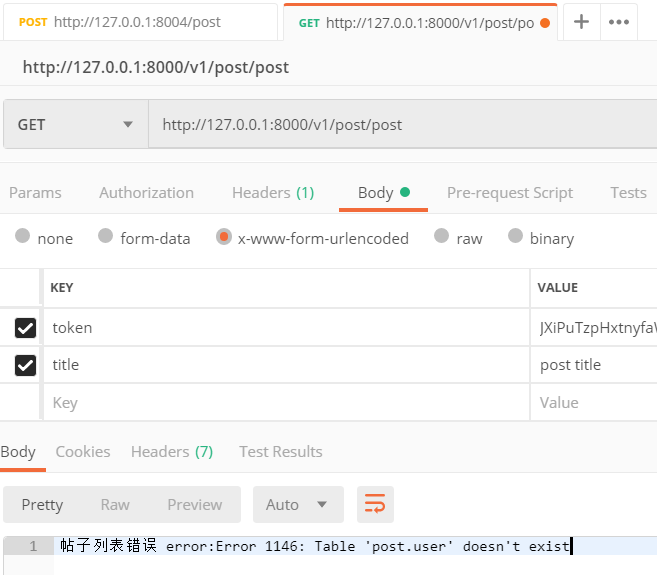Uncheck the title parameter checkbox
657x575 pixels.
pyautogui.click(x=25, y=365)
